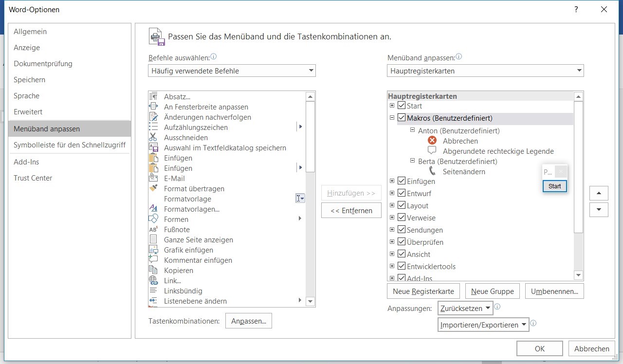The image size is (623, 364).
Task: Click the E-Mail command icon
Action: pos(153,178)
